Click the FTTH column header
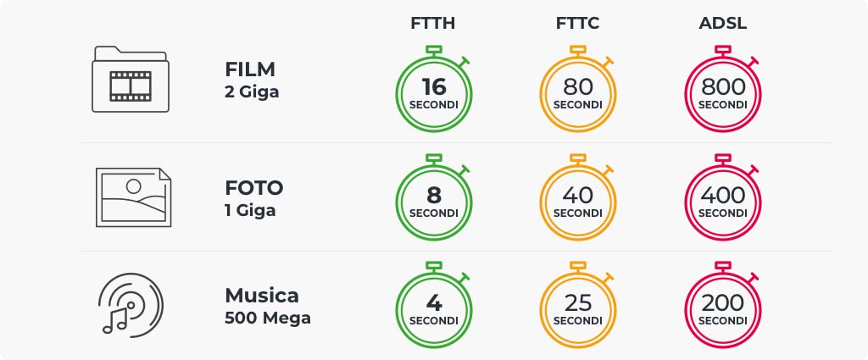 tap(433, 23)
